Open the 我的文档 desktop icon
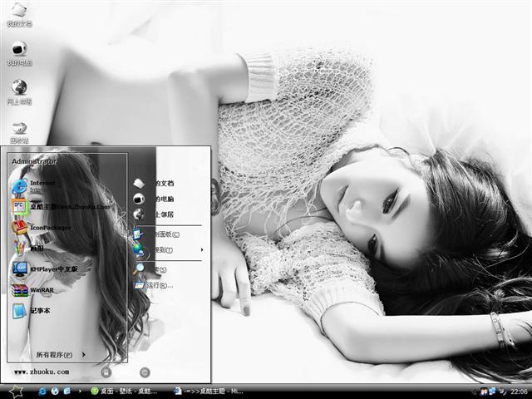Viewport: 532px width, 399px height. click(19, 14)
